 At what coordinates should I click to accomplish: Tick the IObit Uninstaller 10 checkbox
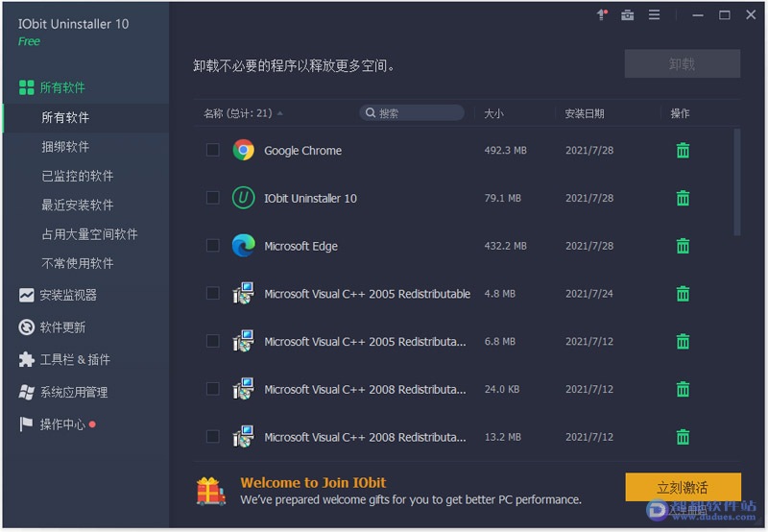pos(212,198)
